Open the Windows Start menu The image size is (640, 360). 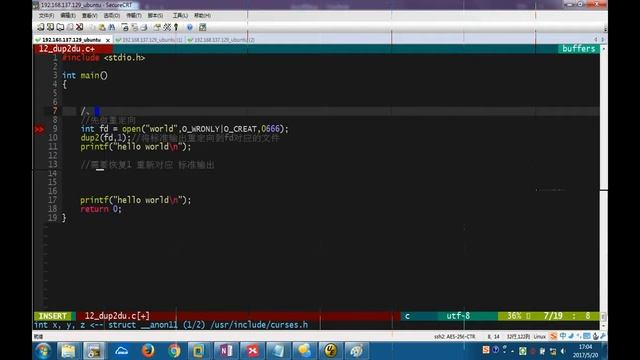click(43, 351)
